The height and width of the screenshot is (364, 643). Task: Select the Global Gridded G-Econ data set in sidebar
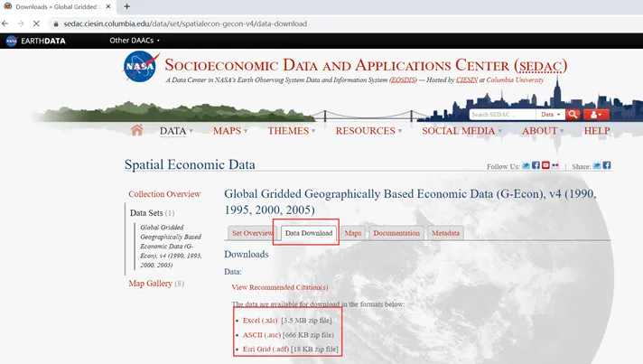(171, 246)
